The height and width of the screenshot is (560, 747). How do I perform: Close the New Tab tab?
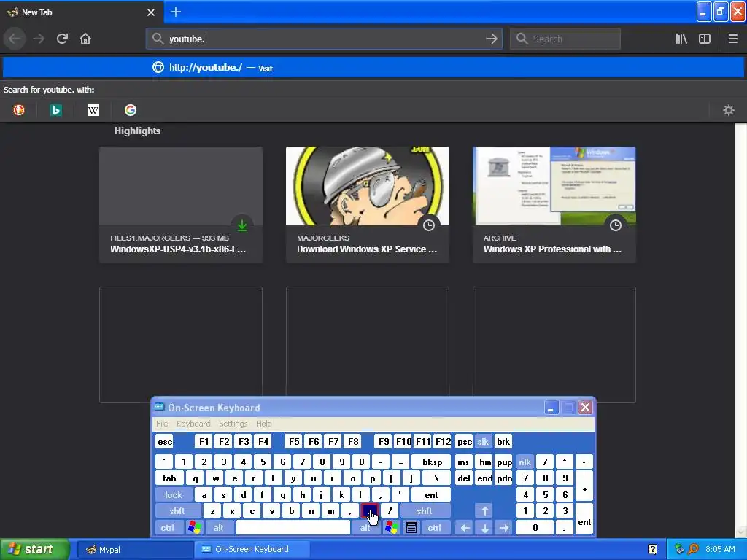click(x=151, y=12)
